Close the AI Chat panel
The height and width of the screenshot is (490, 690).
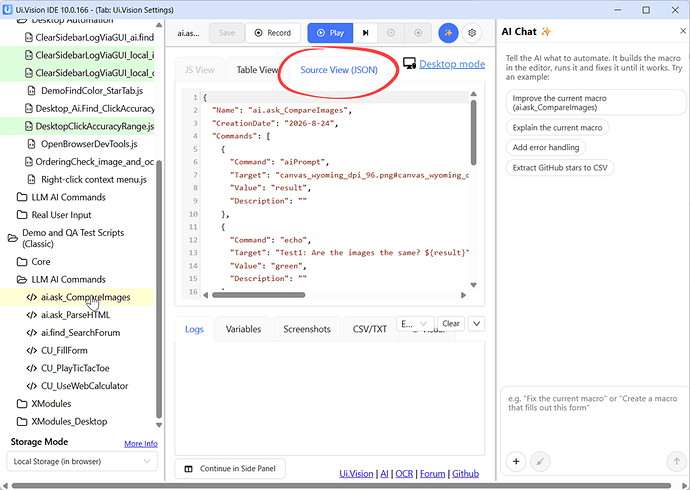point(683,31)
